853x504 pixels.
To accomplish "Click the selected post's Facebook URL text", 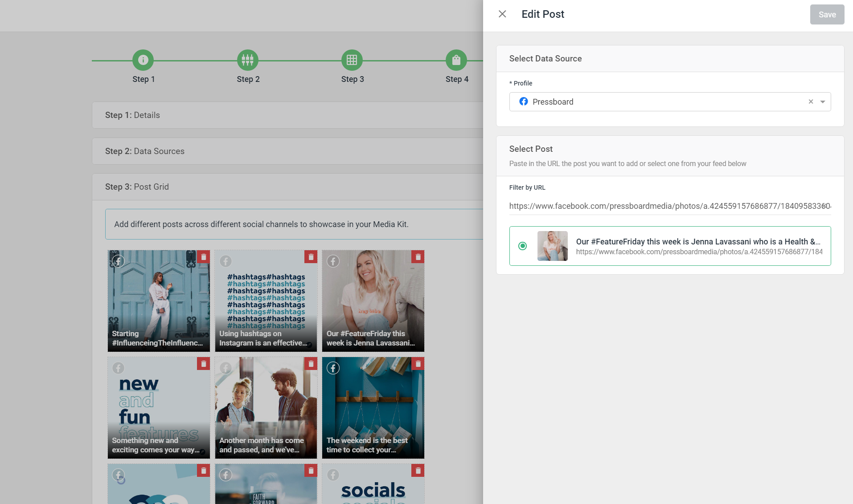I will (699, 252).
